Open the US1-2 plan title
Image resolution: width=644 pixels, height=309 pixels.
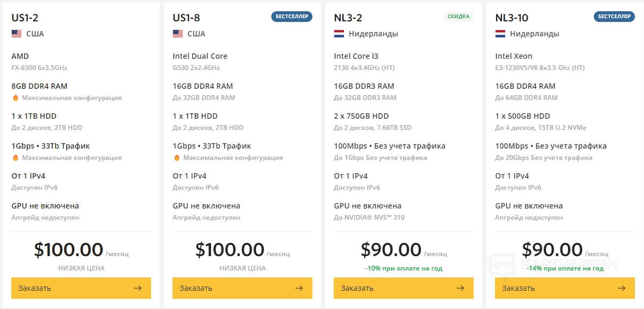(24, 18)
